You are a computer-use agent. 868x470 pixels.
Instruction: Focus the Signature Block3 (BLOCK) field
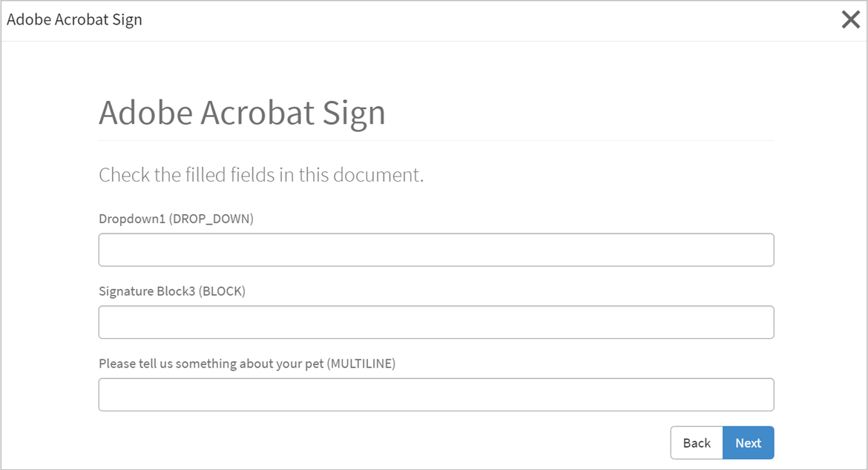pyautogui.click(x=435, y=322)
